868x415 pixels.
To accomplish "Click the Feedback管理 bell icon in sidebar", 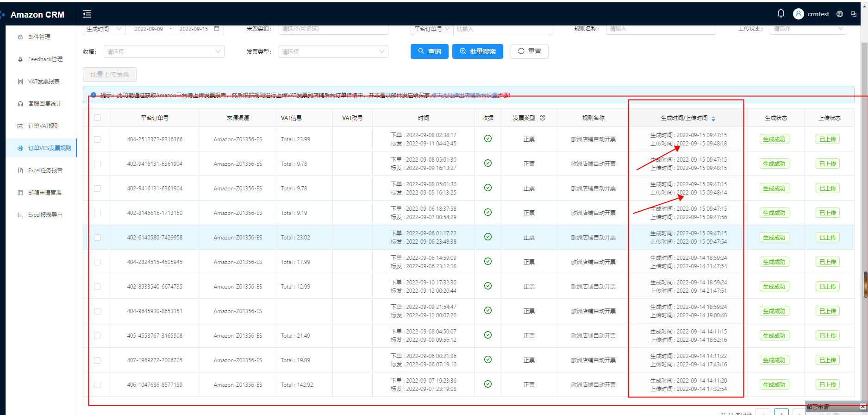I will point(20,59).
